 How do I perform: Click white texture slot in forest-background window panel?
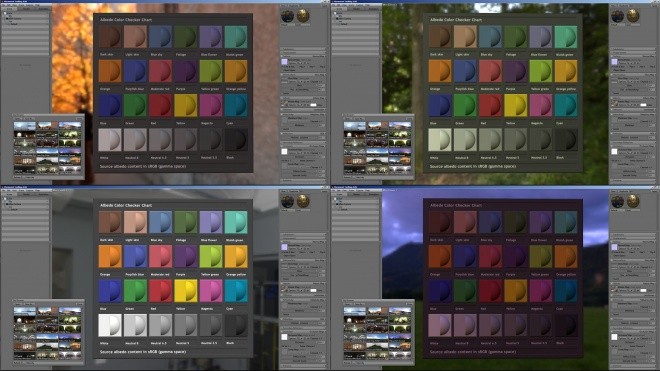[614, 151]
